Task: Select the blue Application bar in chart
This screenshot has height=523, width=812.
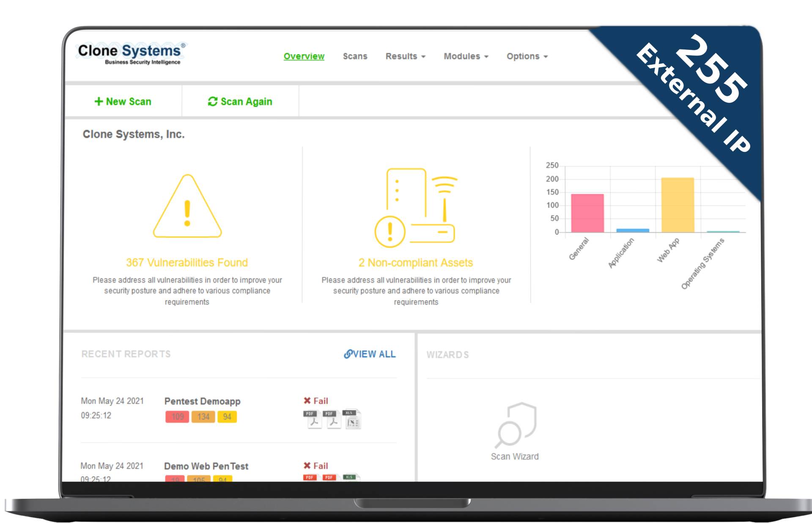Action: (x=633, y=230)
